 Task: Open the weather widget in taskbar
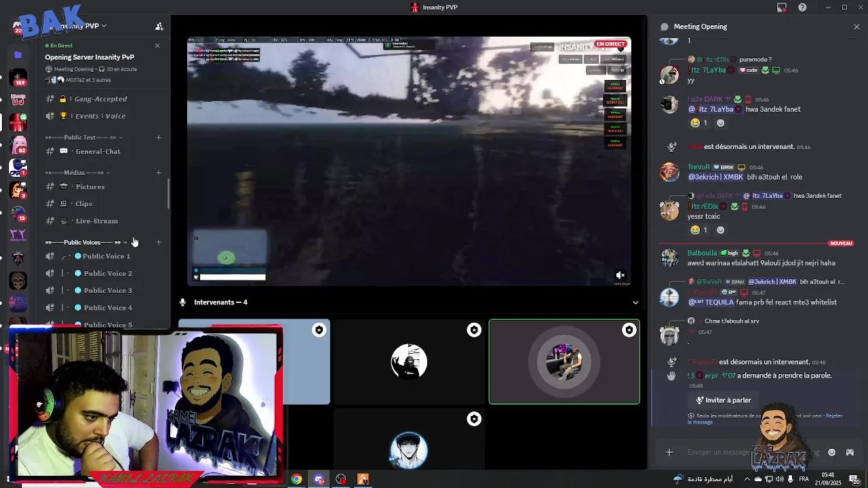pyautogui.click(x=702, y=479)
